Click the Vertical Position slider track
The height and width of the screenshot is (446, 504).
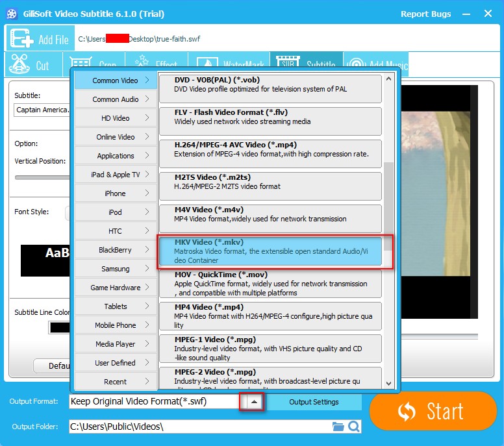pos(42,177)
